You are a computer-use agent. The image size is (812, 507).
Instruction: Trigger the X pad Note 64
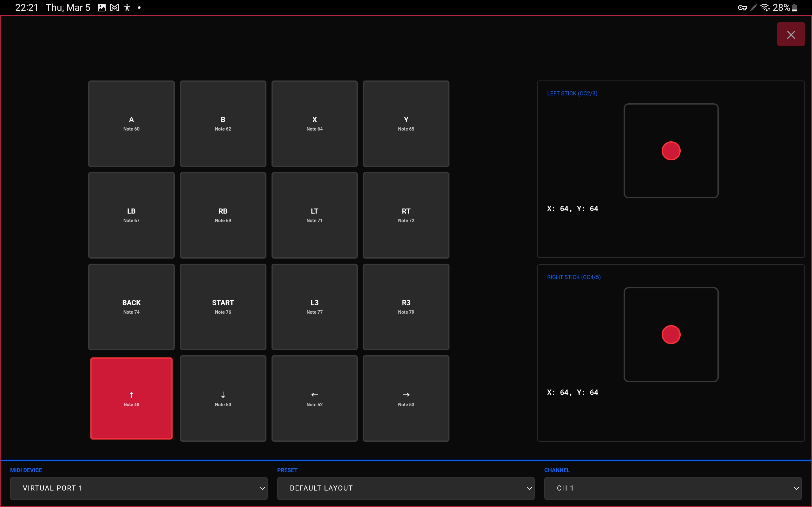(x=314, y=123)
